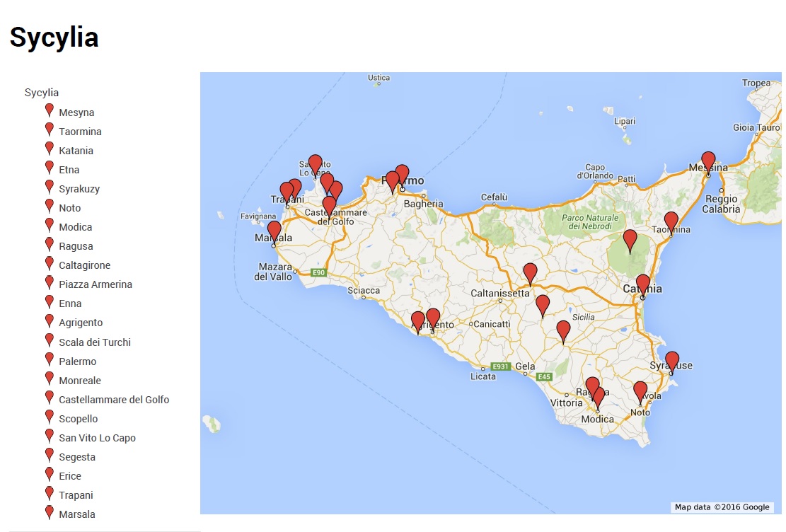Select Scala dei Turchi list entry
This screenshot has height=532, width=786.
pyautogui.click(x=95, y=342)
